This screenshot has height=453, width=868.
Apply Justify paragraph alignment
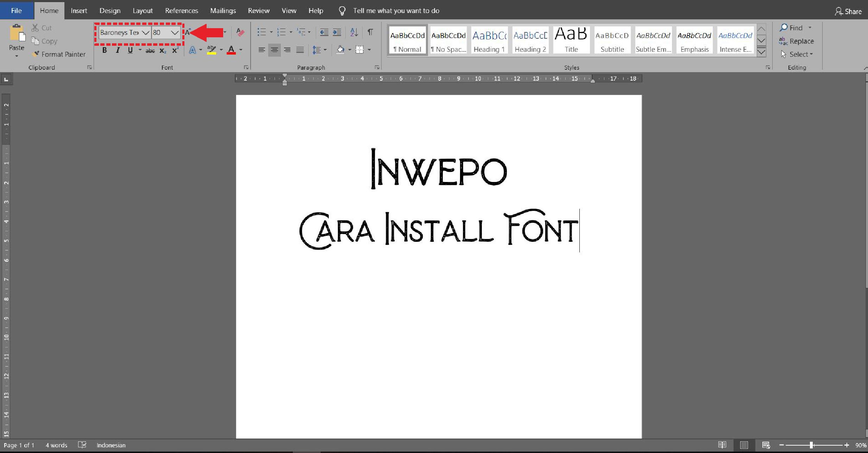coord(300,50)
